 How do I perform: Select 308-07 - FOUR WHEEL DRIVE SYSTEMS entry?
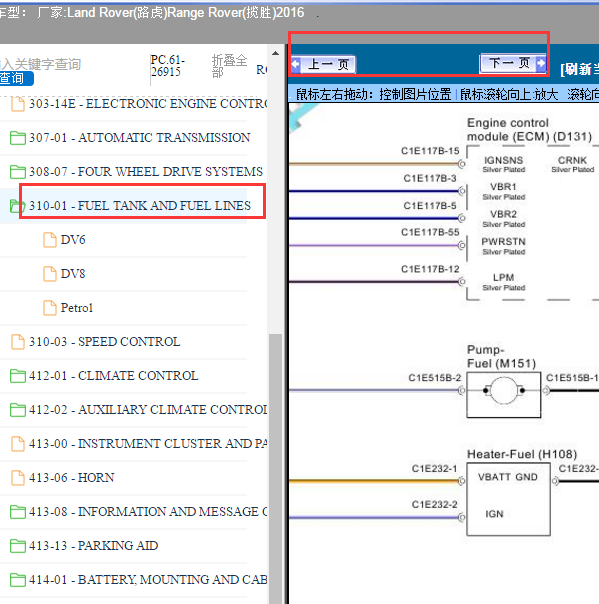[x=146, y=172]
